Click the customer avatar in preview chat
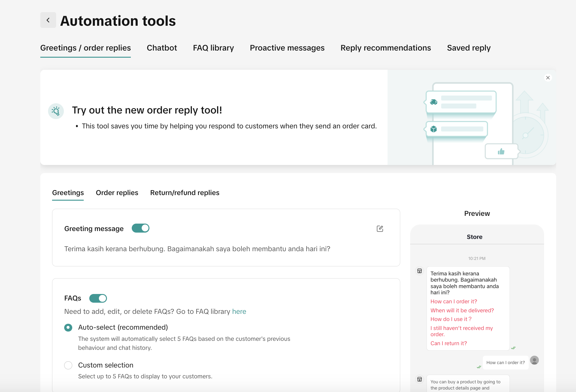The height and width of the screenshot is (392, 576). 534,360
